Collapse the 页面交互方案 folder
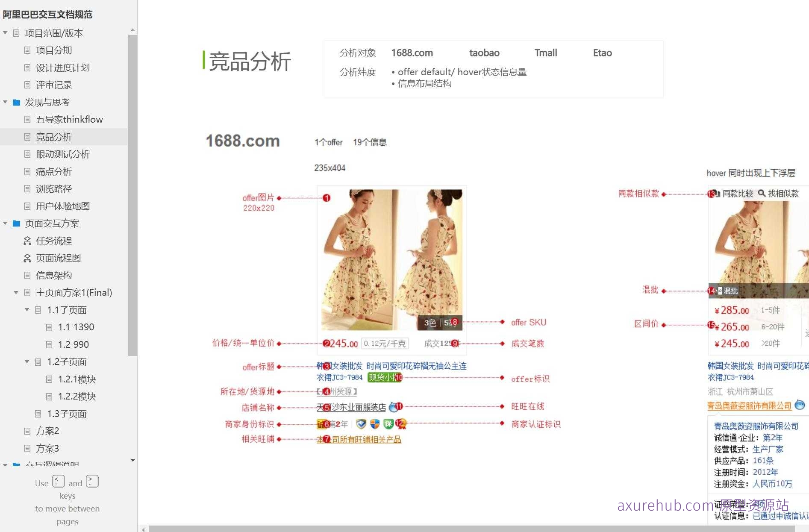This screenshot has width=809, height=532. coord(5,223)
